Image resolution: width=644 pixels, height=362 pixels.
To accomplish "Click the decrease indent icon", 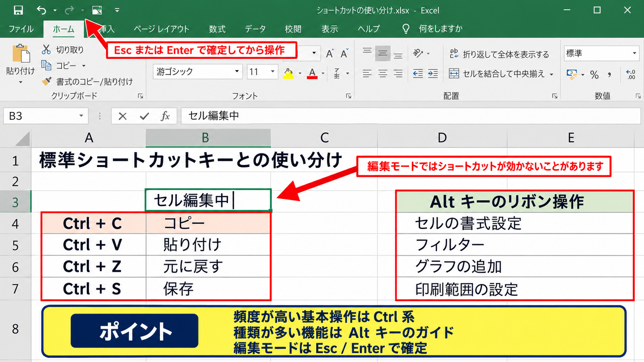I will click(x=418, y=73).
